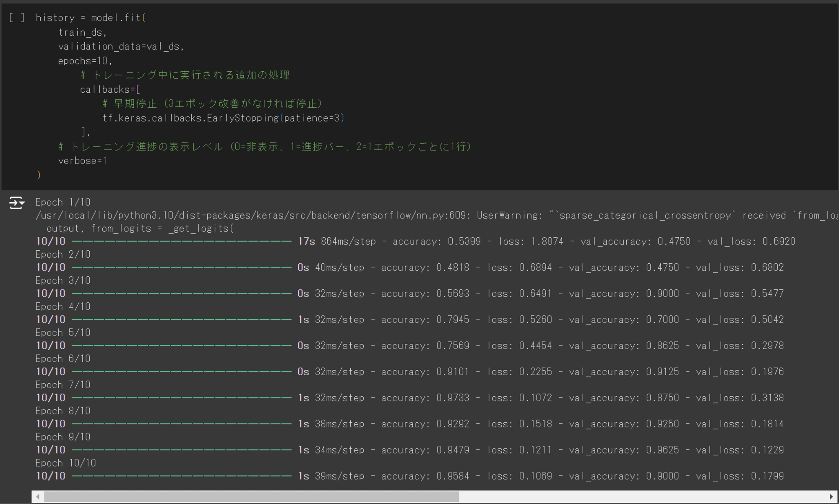Click val_loss value 0.1229
The width and height of the screenshot is (839, 504).
tap(767, 450)
